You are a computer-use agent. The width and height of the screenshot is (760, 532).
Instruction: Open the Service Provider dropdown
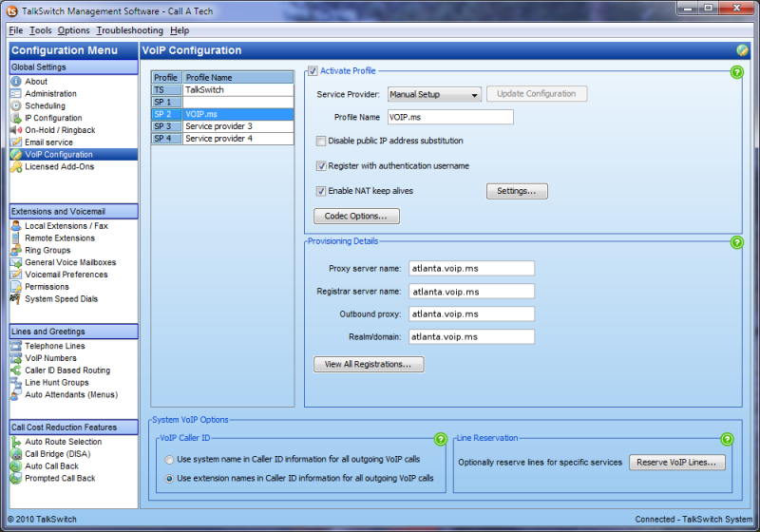click(x=434, y=94)
